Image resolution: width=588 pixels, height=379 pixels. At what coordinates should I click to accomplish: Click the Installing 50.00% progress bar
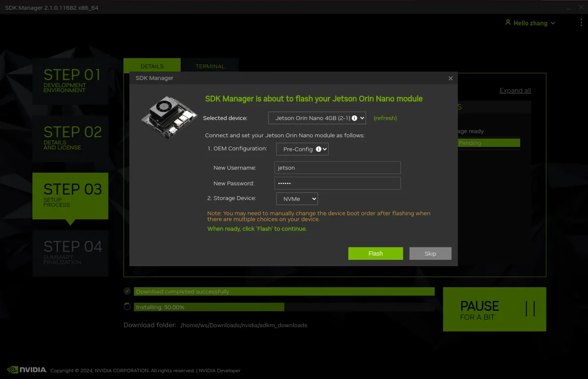tap(284, 307)
